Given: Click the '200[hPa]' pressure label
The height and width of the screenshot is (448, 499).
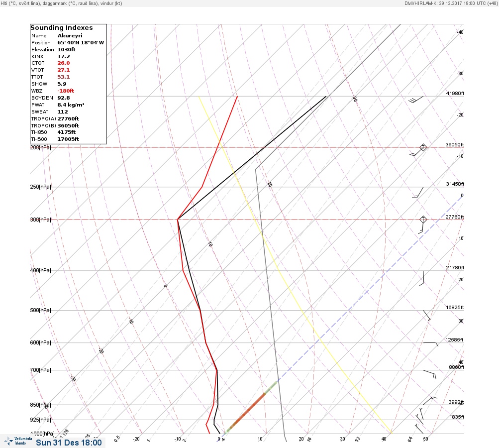Looking at the screenshot, I should [x=40, y=147].
